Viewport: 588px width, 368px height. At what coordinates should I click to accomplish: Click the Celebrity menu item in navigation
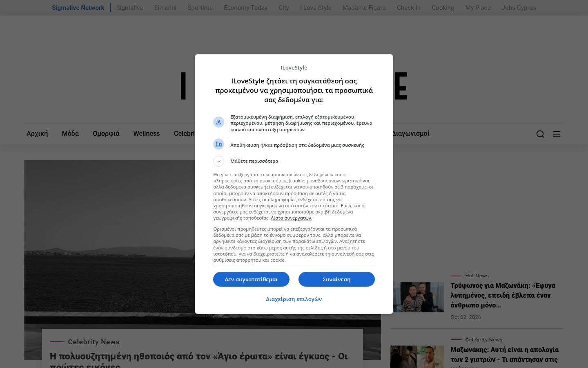185,133
